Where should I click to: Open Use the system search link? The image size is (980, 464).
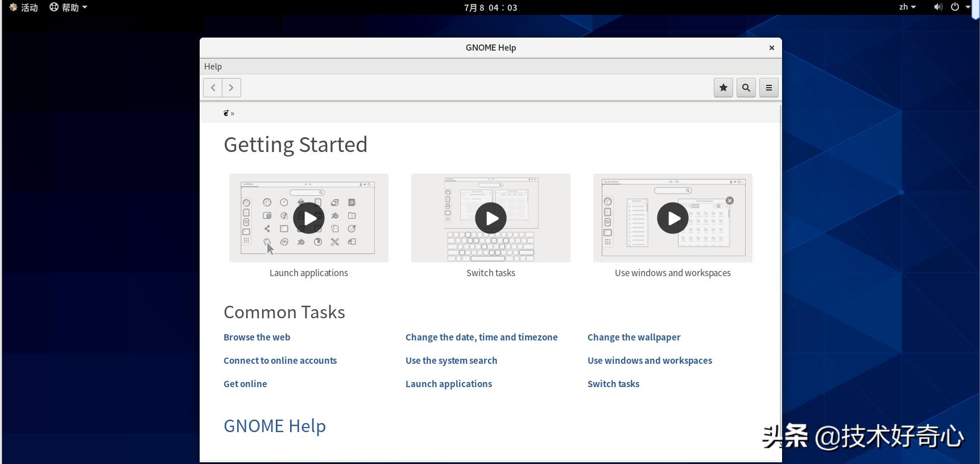pyautogui.click(x=452, y=360)
